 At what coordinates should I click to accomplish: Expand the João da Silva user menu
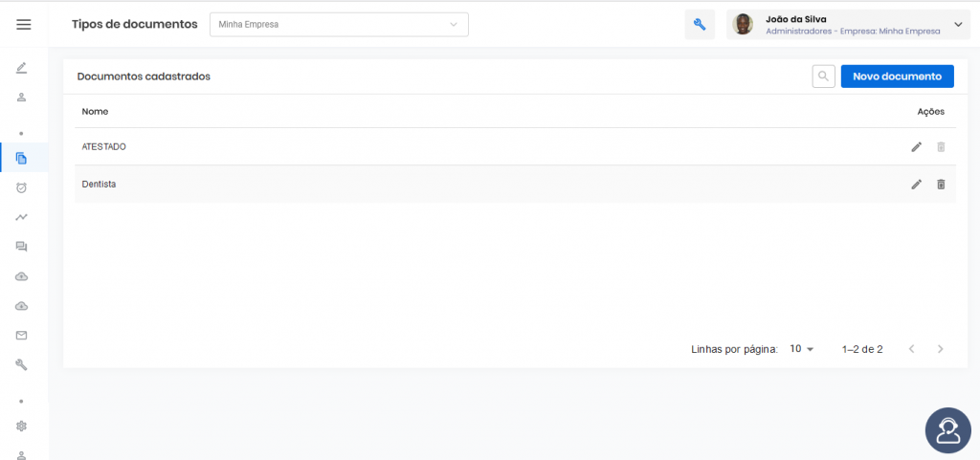coord(958,24)
